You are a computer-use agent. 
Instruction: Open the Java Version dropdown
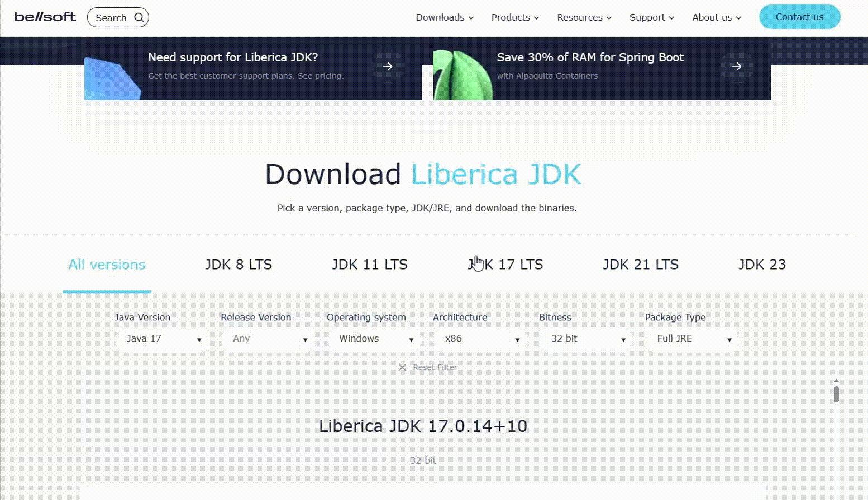coord(162,339)
